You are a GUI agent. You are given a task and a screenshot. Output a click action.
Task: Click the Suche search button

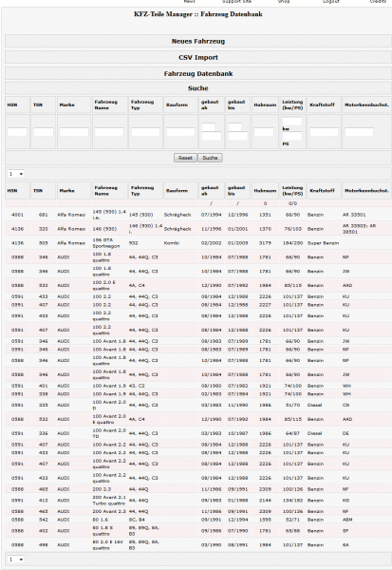(x=210, y=158)
